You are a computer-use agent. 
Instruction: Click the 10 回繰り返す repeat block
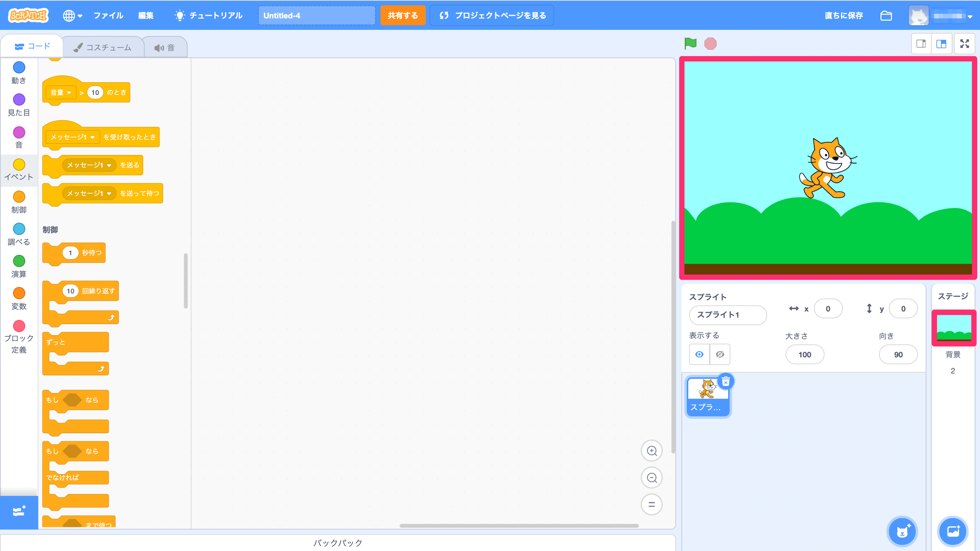click(x=81, y=303)
